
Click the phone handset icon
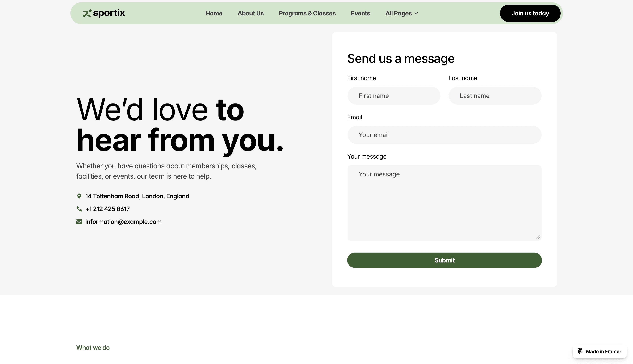click(79, 209)
